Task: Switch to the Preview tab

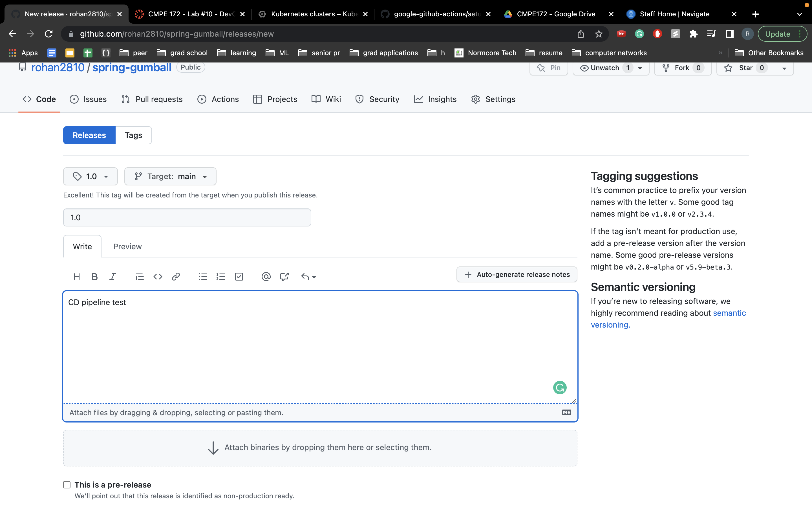Action: click(127, 246)
